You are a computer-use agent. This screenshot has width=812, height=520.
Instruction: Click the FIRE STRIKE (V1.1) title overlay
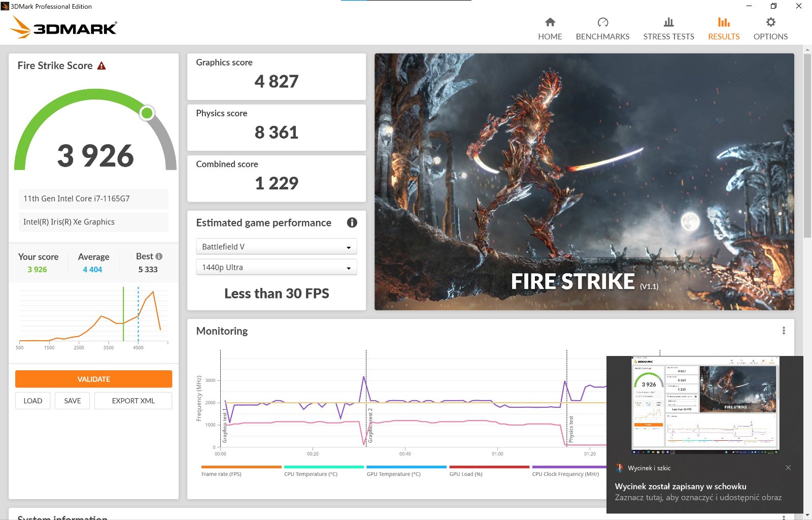click(584, 282)
